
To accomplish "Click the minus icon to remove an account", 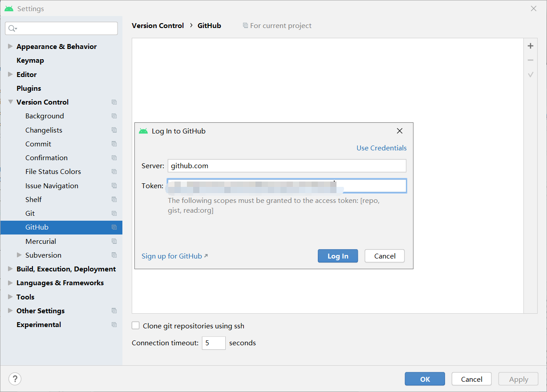I will pos(530,60).
